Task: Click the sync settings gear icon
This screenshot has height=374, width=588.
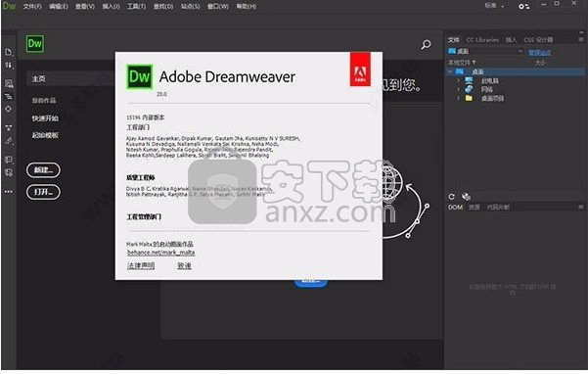Action: 523,7
